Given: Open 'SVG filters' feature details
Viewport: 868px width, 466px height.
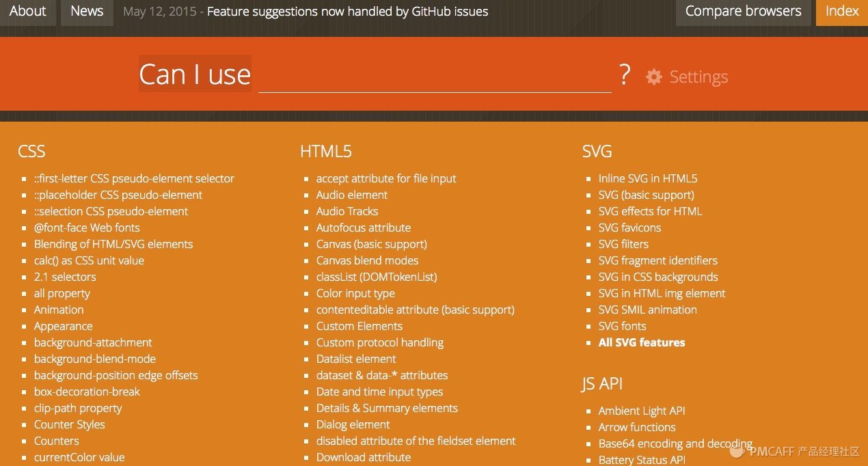Looking at the screenshot, I should [x=624, y=244].
